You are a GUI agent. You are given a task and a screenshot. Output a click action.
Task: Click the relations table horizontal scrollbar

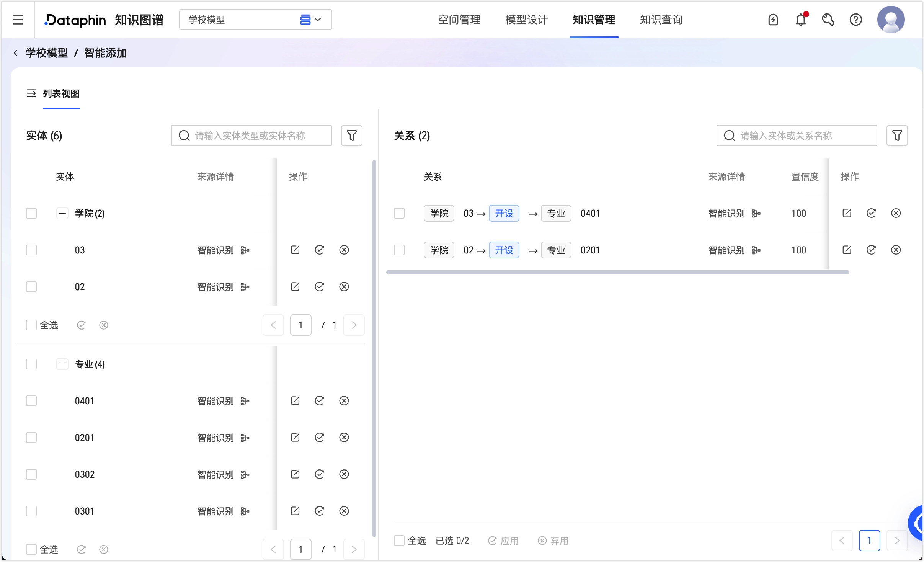pyautogui.click(x=617, y=272)
